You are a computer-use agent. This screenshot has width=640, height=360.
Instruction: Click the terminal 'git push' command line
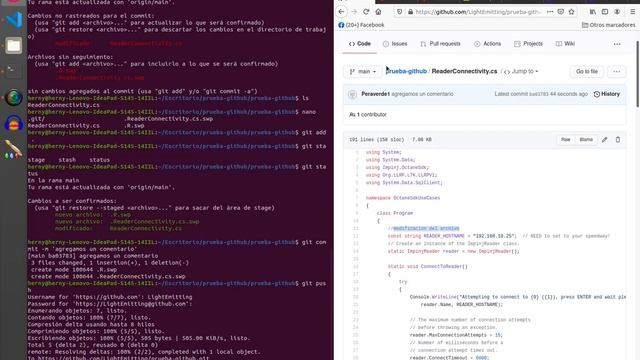177,287
